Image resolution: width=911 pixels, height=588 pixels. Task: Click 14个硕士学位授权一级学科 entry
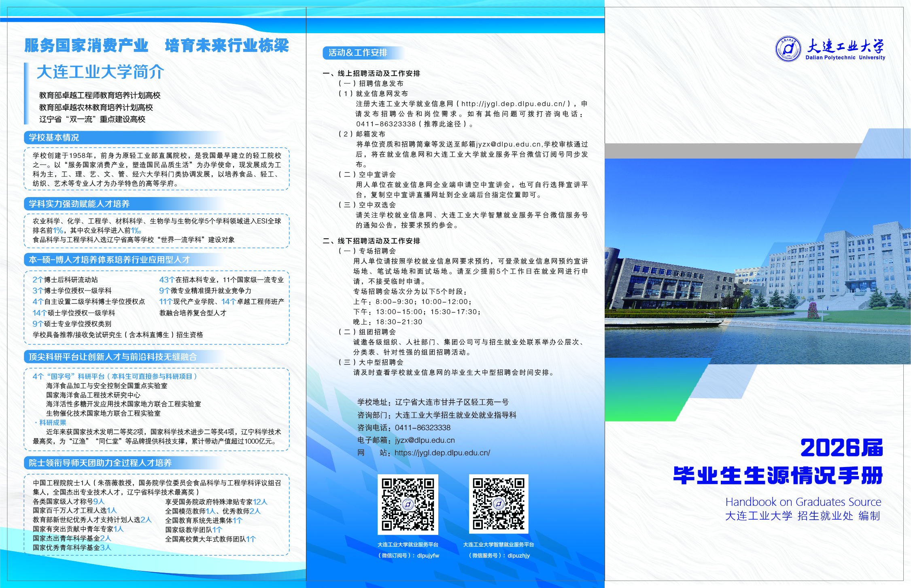[x=74, y=313]
